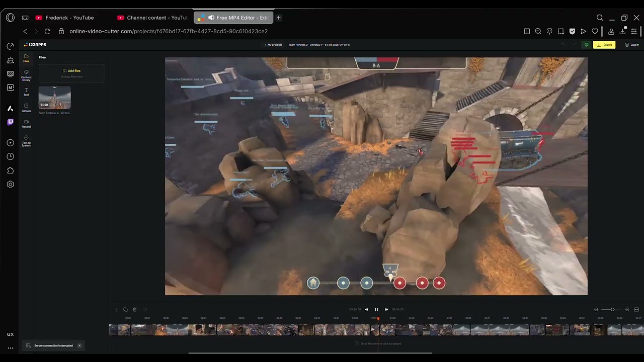Open the Canvas settings panel
644x362 pixels.
point(26,108)
